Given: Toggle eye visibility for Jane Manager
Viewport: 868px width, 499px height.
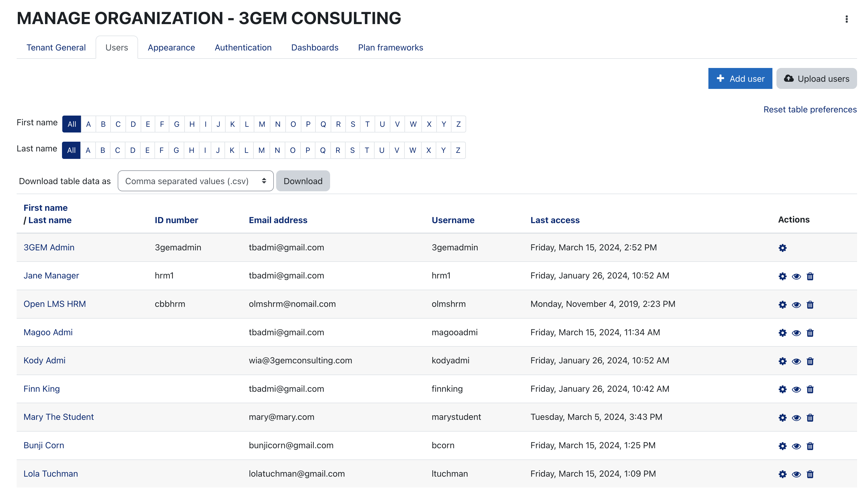Looking at the screenshot, I should tap(796, 276).
